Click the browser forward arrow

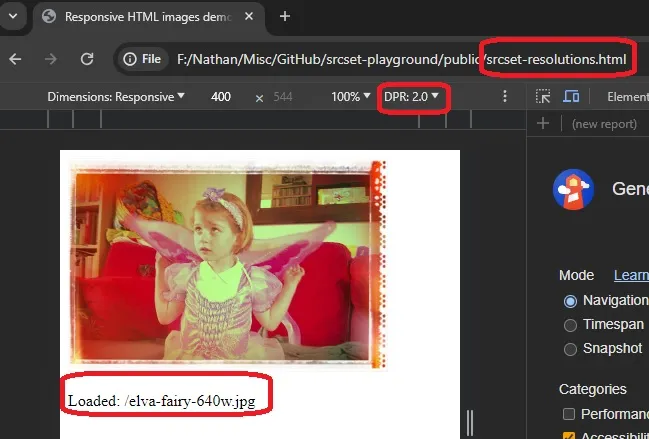[51, 59]
